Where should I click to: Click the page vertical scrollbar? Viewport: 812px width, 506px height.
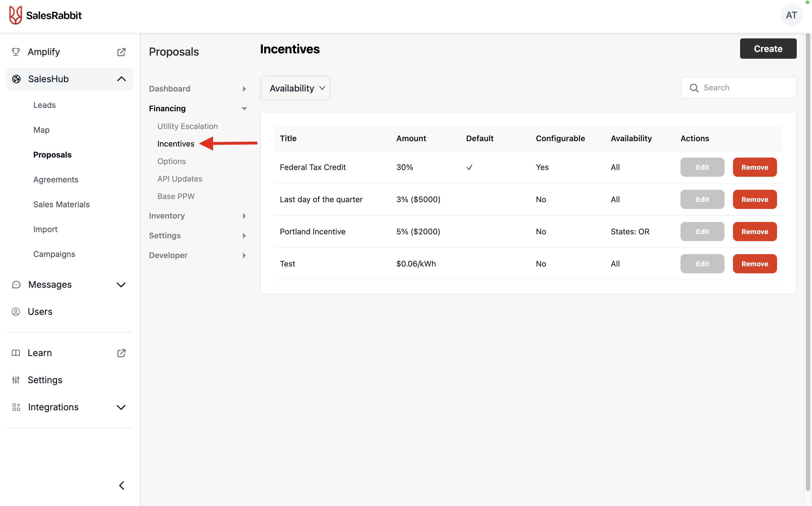pyautogui.click(x=808, y=262)
